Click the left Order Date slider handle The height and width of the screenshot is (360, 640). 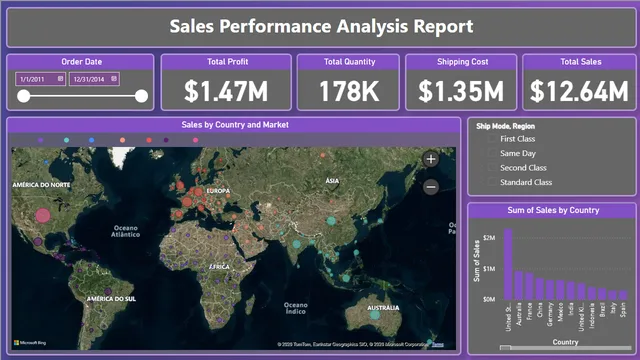point(24,96)
